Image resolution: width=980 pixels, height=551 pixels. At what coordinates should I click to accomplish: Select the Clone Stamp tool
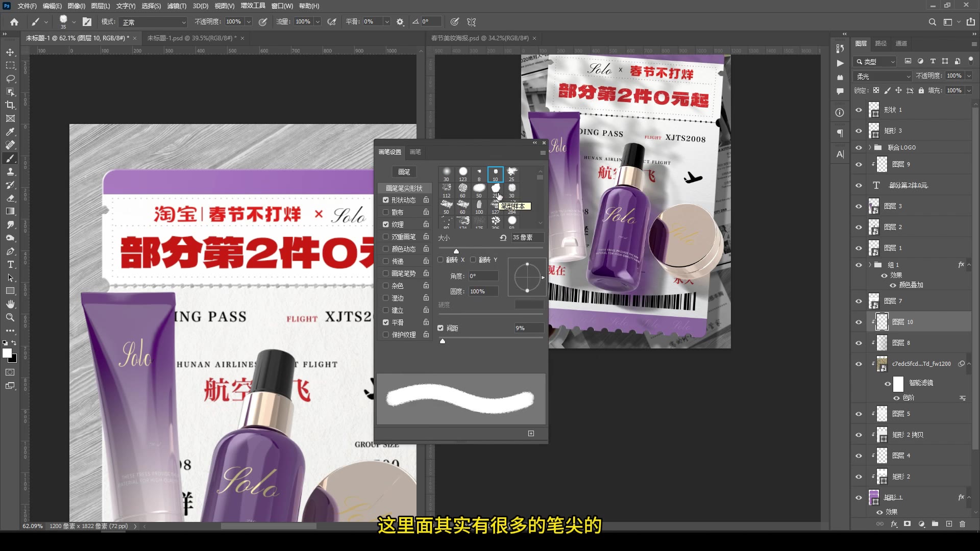[x=10, y=172]
